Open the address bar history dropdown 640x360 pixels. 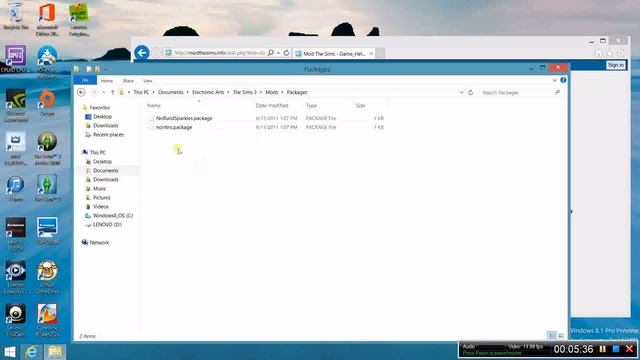click(462, 93)
